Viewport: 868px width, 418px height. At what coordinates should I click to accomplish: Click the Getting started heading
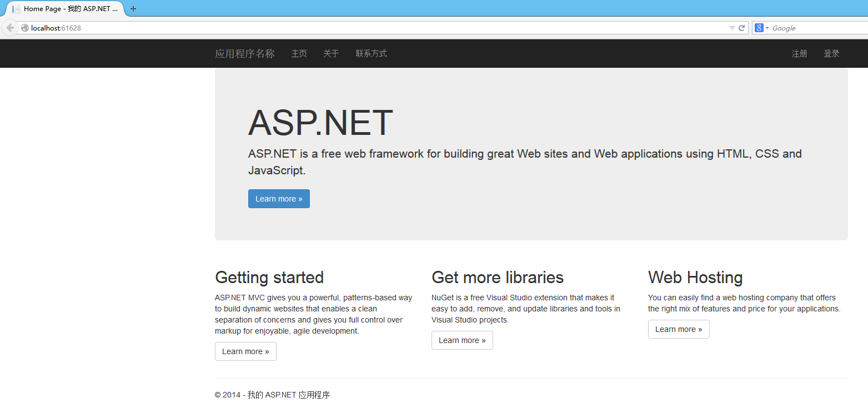(x=269, y=277)
